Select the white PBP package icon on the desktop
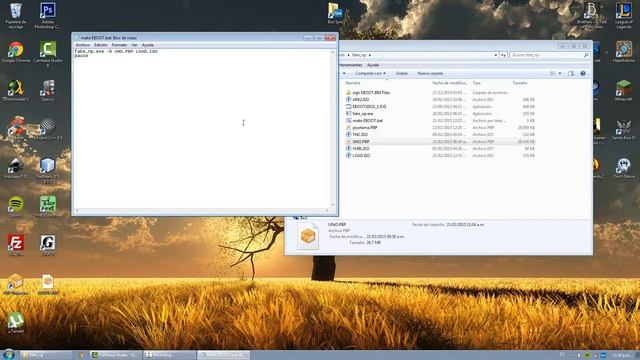This screenshot has width=640, height=360. click(x=47, y=284)
